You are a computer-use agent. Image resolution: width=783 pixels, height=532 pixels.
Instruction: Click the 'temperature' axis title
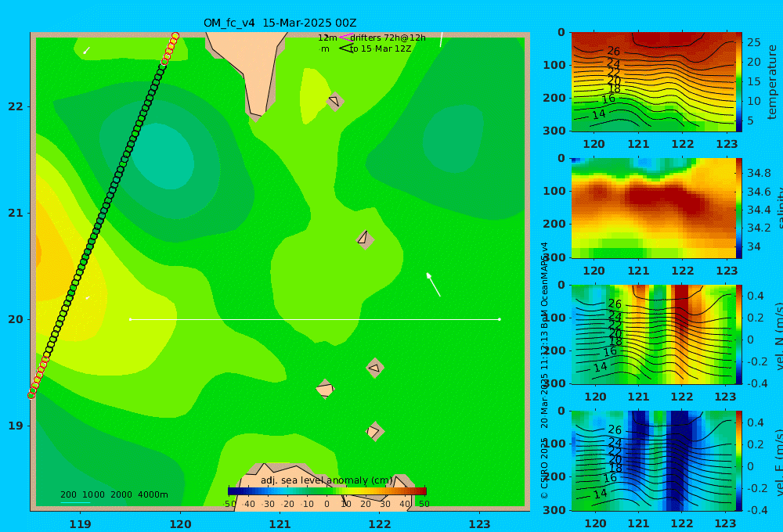point(772,82)
